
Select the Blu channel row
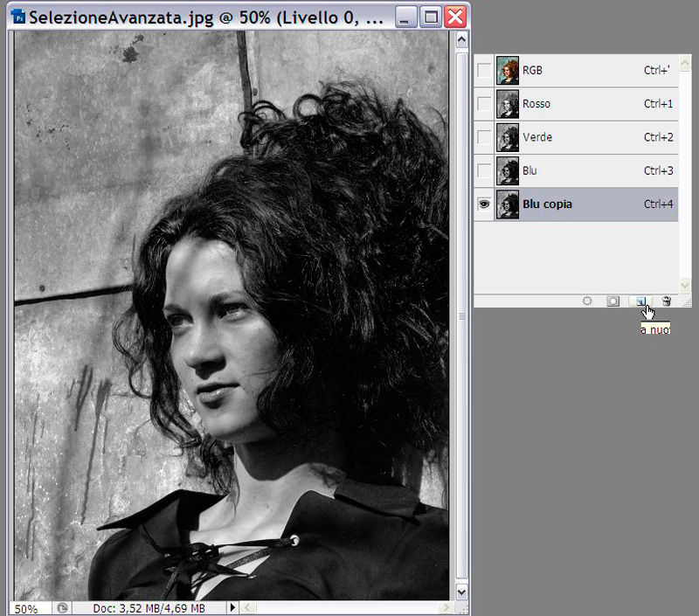coord(577,171)
